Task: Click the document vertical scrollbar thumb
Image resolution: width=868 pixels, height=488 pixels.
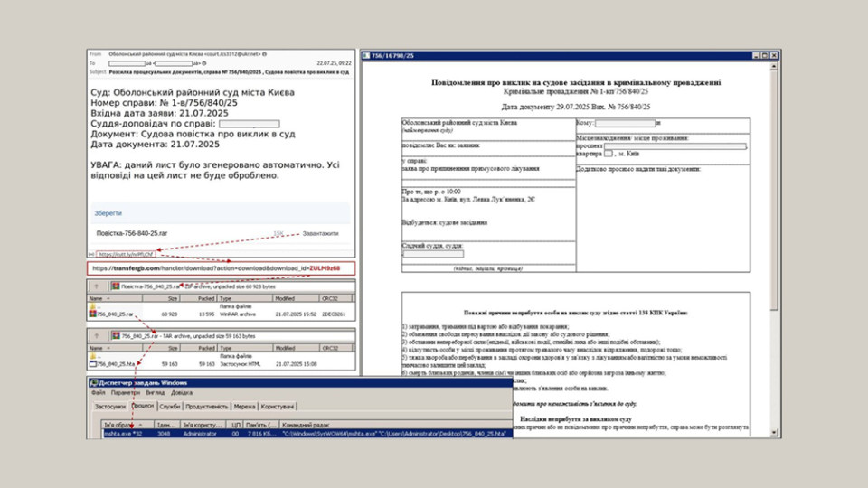Action: pyautogui.click(x=773, y=191)
